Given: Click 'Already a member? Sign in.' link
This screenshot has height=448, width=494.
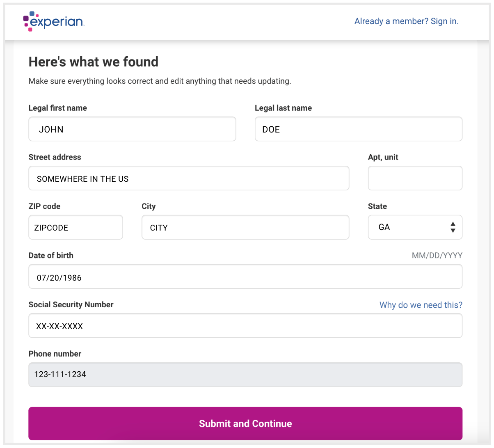Looking at the screenshot, I should (406, 21).
